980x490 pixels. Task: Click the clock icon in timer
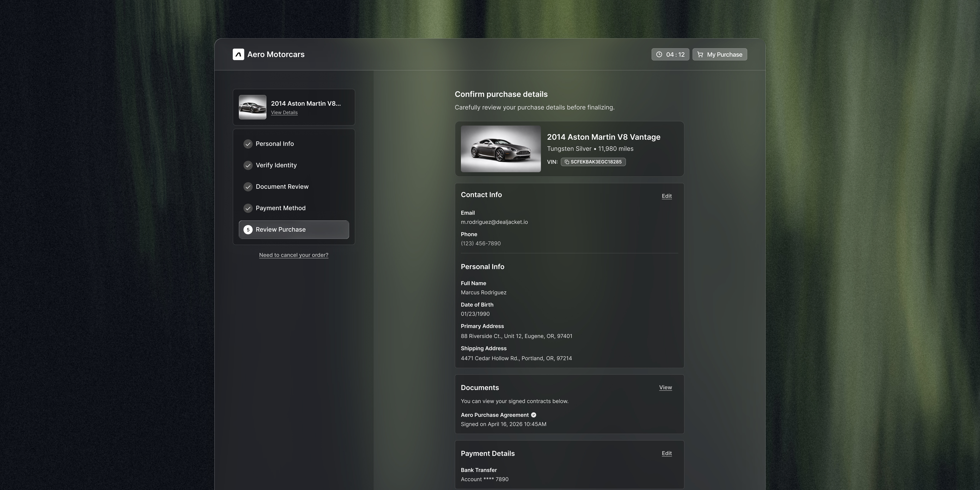click(659, 54)
